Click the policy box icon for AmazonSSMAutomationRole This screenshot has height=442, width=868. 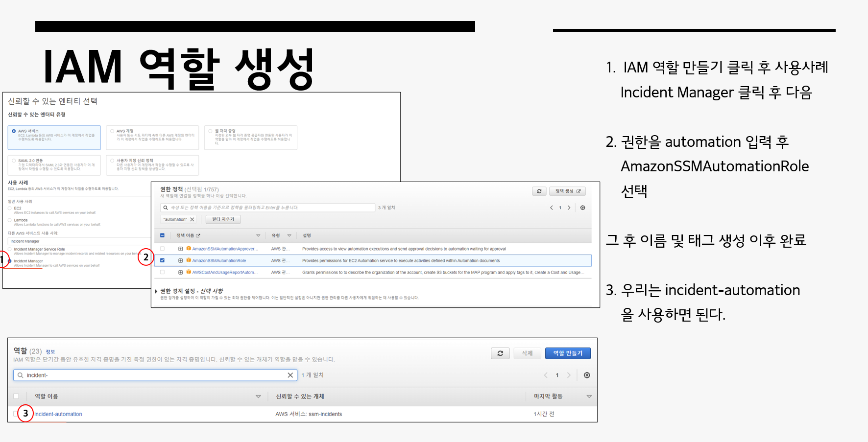click(x=189, y=260)
